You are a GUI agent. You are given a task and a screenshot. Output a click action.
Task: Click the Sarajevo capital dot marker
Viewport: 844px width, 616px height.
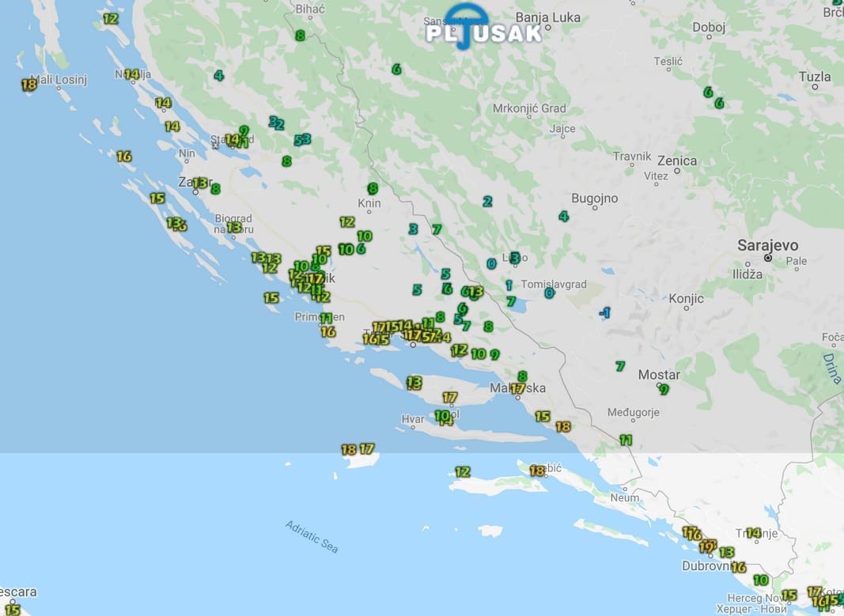(767, 258)
